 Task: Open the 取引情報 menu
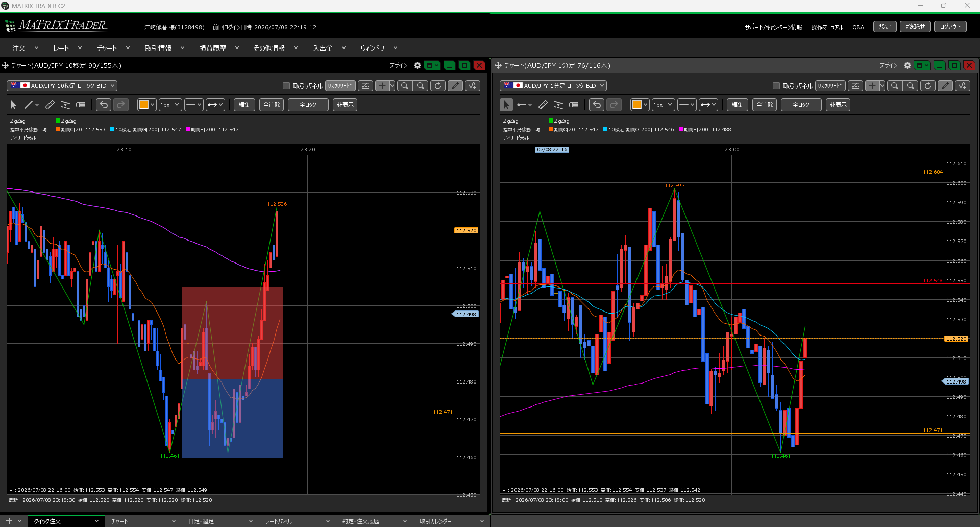coord(164,48)
